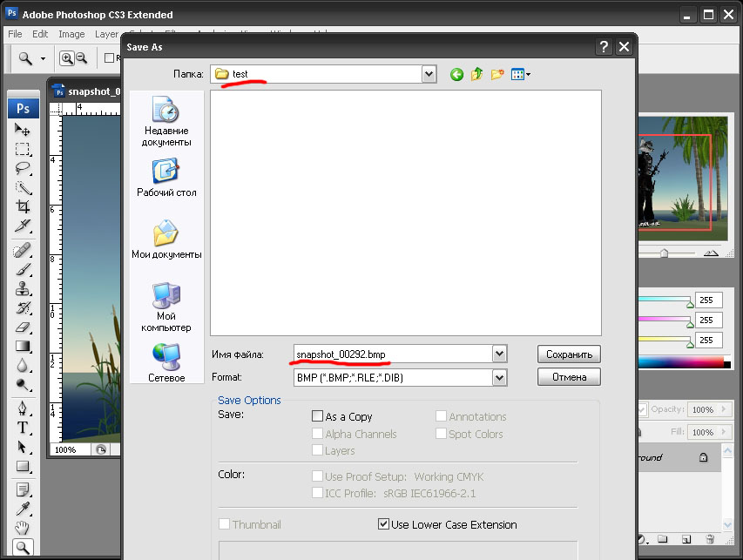Uncheck Use Lower Case Extension

coord(383,524)
